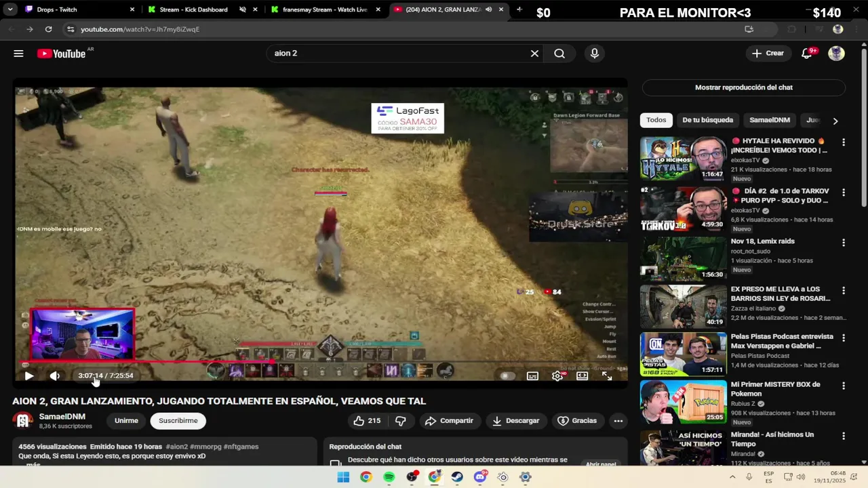
Task: Start voice search with microphone
Action: coord(595,54)
